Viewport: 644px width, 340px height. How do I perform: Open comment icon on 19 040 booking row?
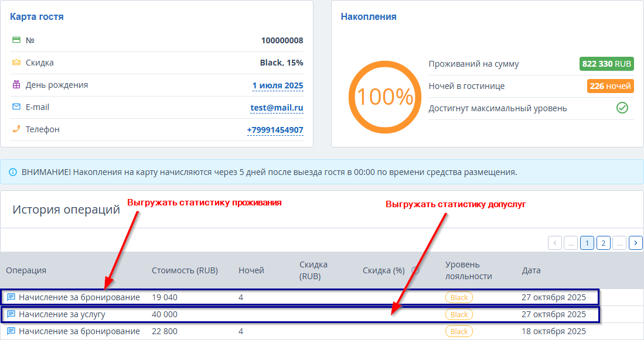tap(11, 297)
